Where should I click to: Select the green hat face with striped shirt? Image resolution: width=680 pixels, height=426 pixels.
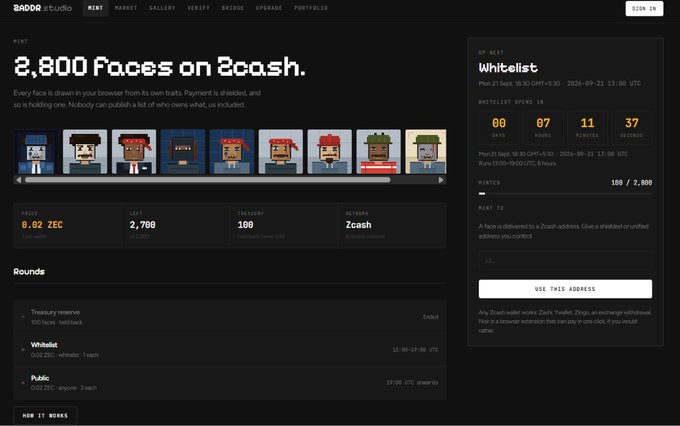click(x=379, y=151)
